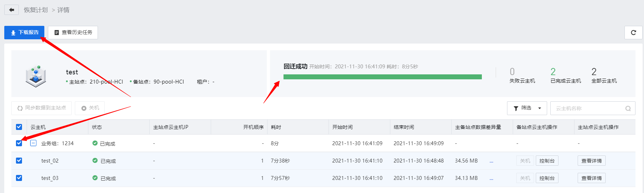Click the 全部云主机 count 2
Image resolution: width=644 pixels, height=193 pixels.
pos(594,72)
